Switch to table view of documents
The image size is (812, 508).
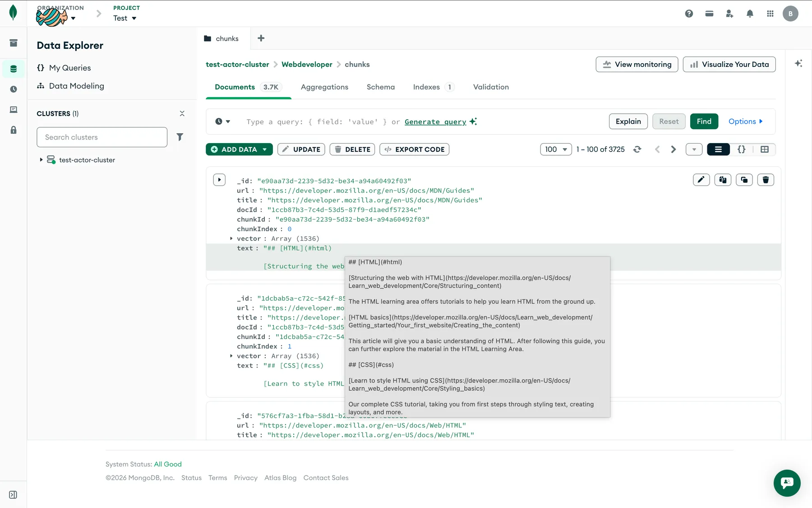click(x=764, y=149)
